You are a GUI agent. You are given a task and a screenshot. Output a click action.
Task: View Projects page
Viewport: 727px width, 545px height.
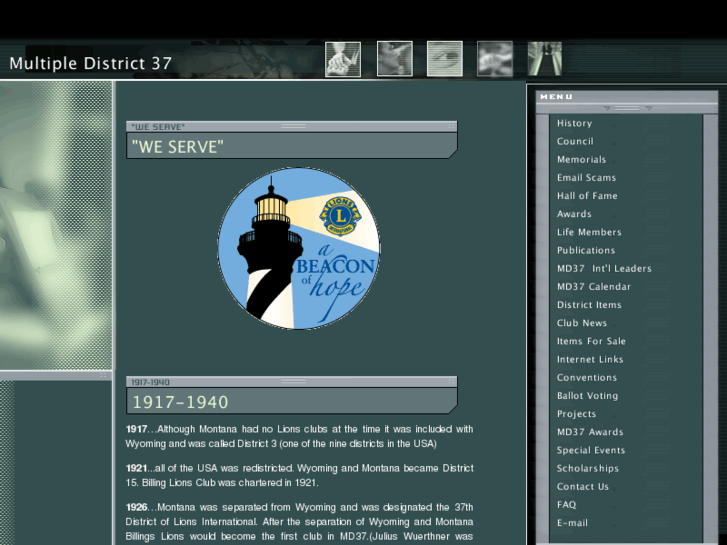tap(576, 414)
